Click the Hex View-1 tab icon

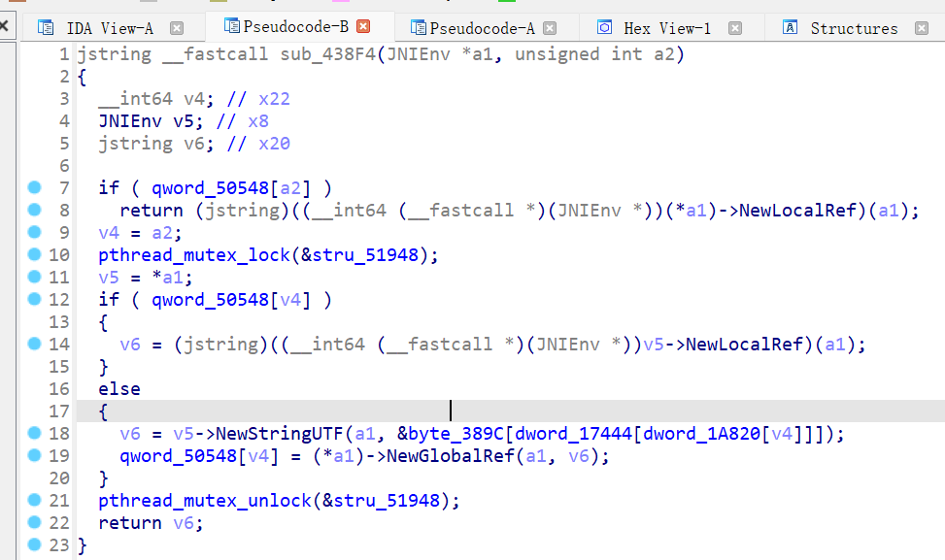click(x=604, y=27)
